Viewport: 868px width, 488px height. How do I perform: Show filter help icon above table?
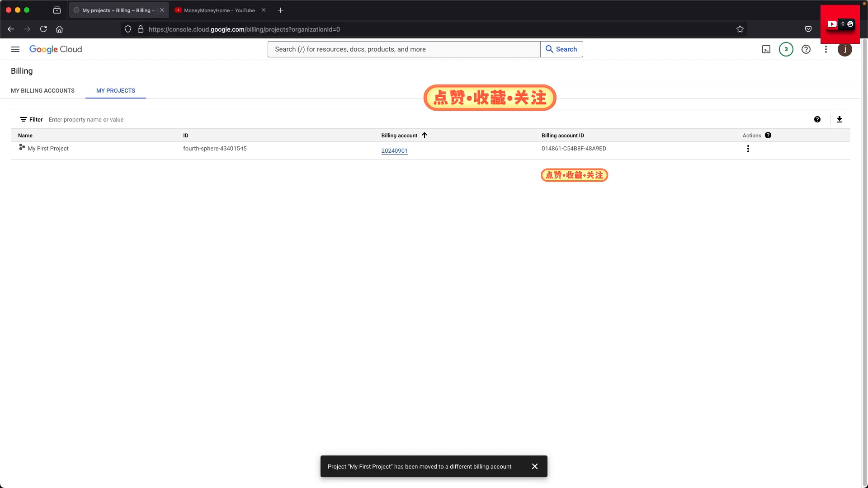coord(817,119)
